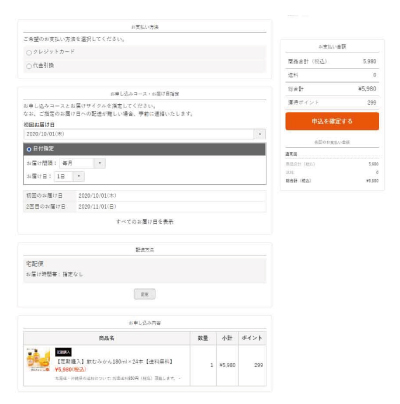Click the 小計 column header
Image resolution: width=400 pixels, height=404 pixels.
(x=227, y=338)
